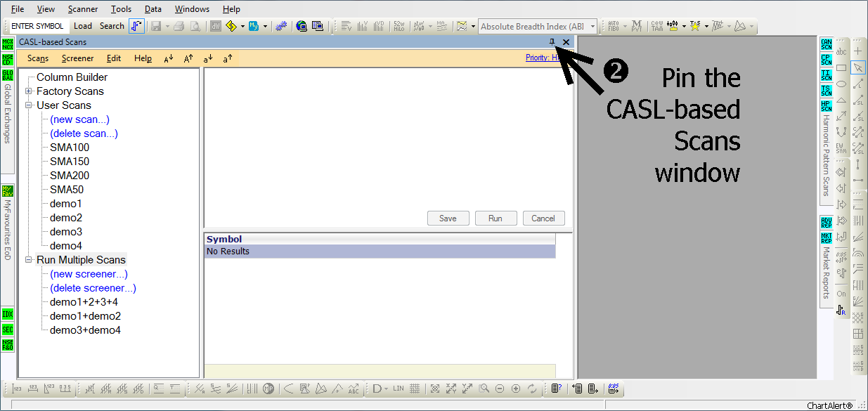Screen dimensions: 868x411
Task: Select the arrow pointer drawing tool
Action: (858, 67)
